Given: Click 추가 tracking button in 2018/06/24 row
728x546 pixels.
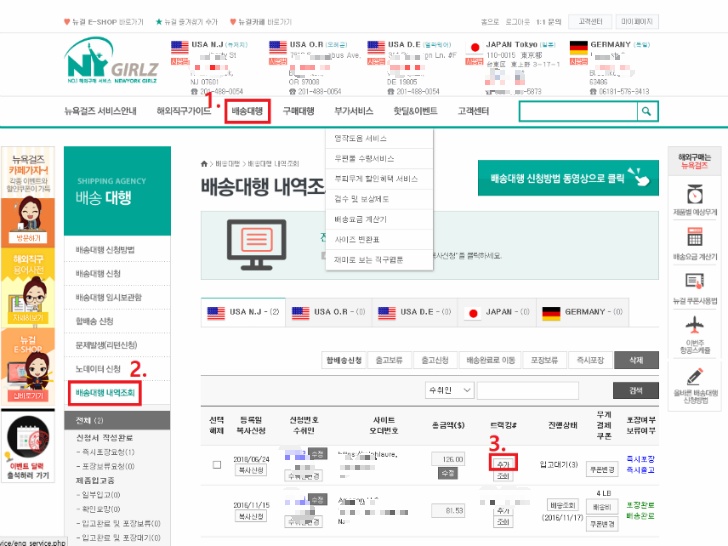Looking at the screenshot, I should [503, 463].
